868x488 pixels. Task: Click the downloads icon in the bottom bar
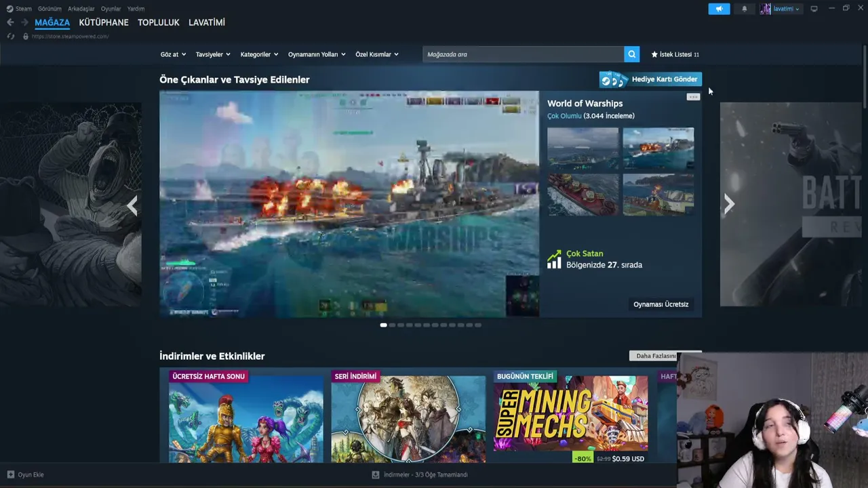point(376,474)
